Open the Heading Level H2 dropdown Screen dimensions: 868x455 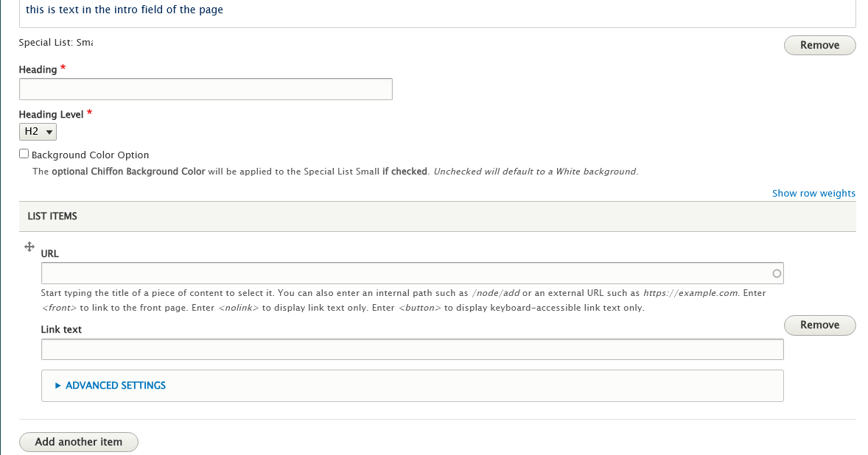(38, 132)
